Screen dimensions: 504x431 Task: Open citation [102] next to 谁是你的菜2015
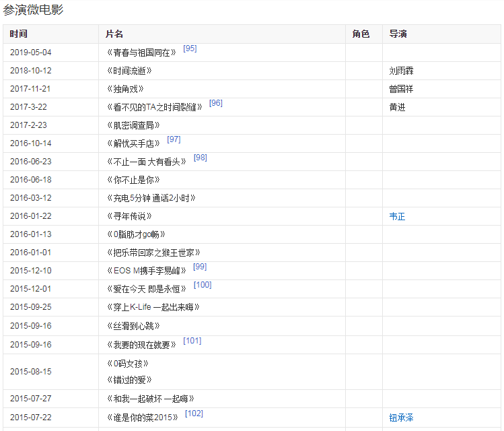(194, 413)
